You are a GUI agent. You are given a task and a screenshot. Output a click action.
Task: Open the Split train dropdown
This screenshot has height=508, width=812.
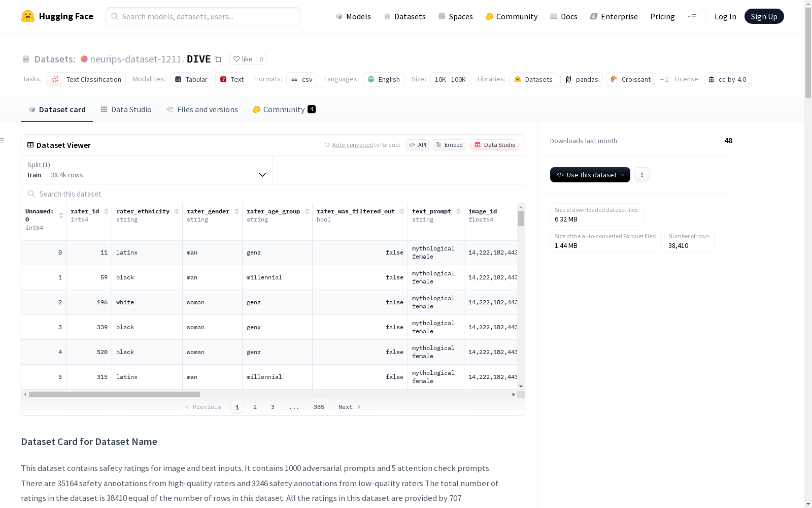147,170
